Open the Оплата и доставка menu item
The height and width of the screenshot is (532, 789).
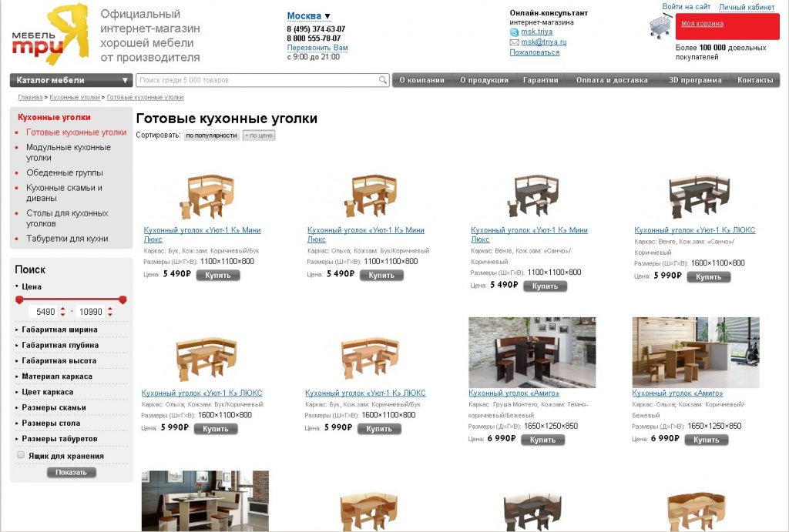coord(612,80)
